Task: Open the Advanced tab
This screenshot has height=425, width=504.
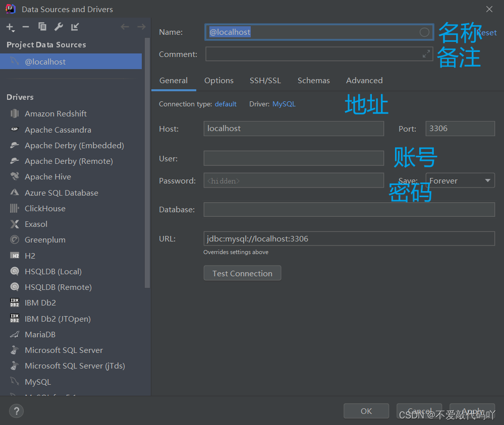Action: tap(364, 81)
